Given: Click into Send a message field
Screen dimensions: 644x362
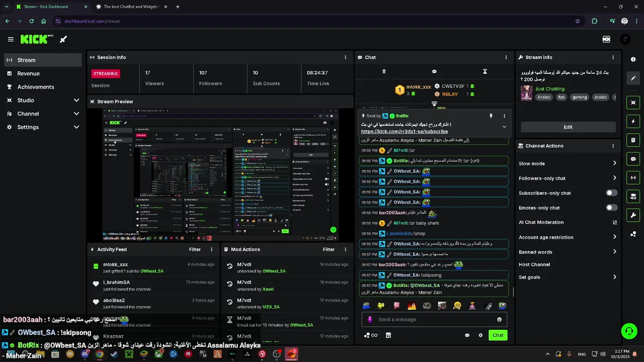Looking at the screenshot, I should [434, 319].
